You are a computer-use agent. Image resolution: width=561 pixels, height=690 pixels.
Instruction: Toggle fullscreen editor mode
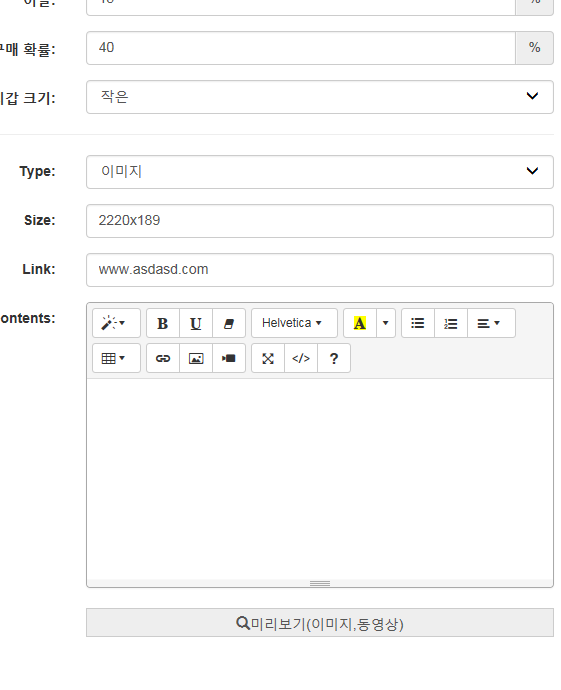point(268,358)
